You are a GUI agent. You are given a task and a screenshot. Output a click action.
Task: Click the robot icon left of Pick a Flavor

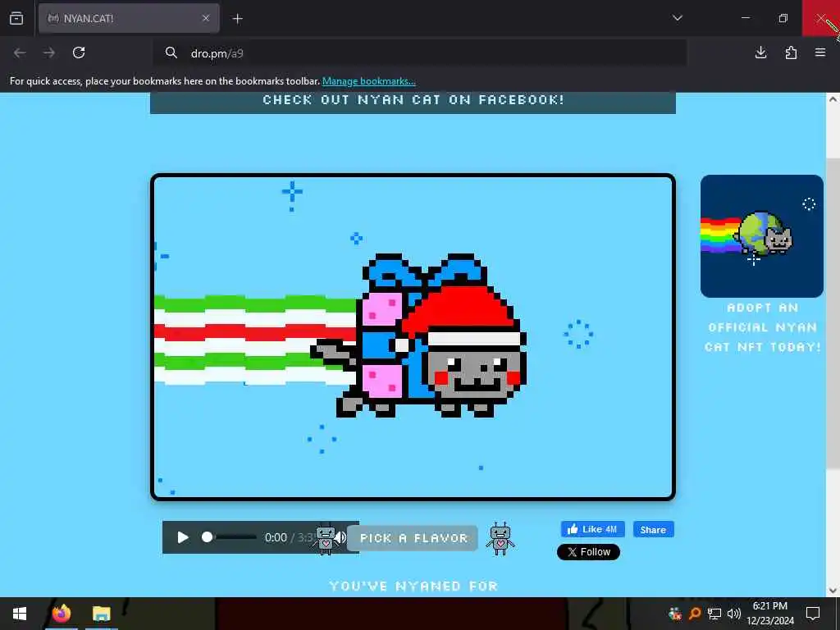(326, 539)
